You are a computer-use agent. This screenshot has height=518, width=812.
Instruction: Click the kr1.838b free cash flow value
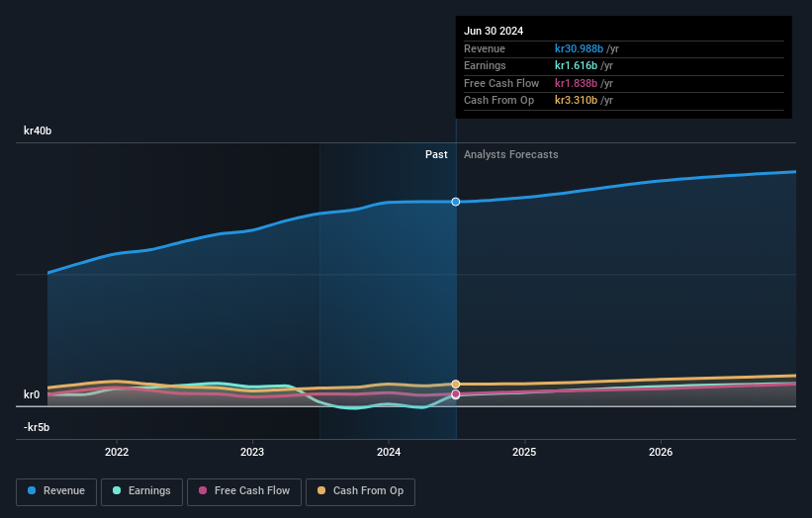tap(576, 83)
